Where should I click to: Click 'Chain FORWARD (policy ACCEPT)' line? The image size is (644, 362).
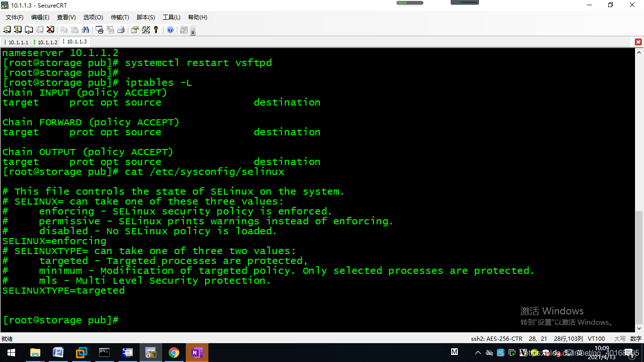pyautogui.click(x=91, y=122)
